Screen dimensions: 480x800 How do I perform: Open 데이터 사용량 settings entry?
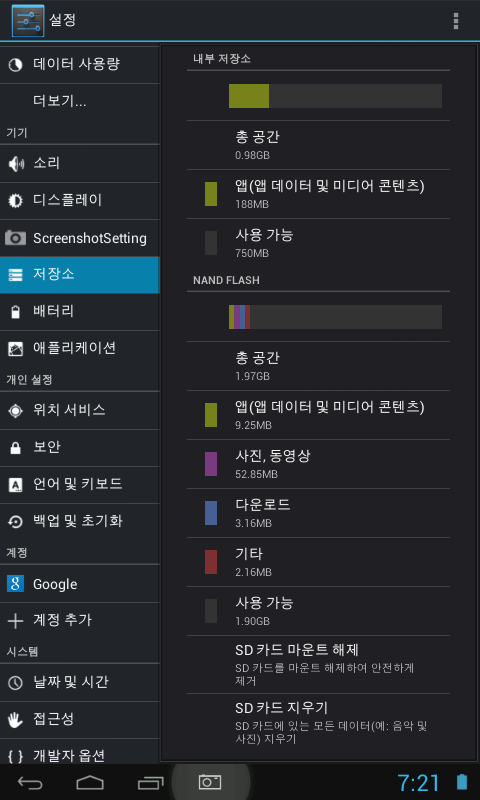click(80, 65)
